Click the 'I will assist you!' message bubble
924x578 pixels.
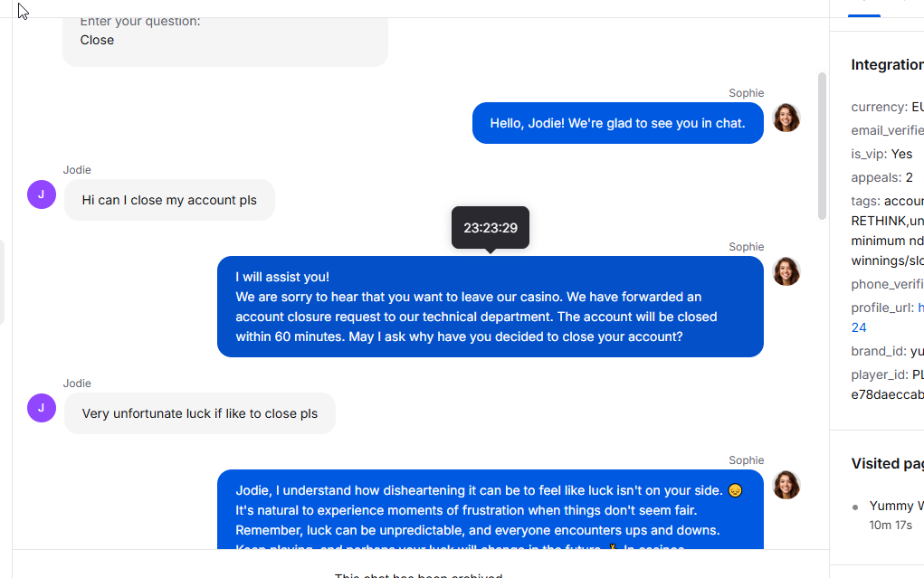[491, 307]
